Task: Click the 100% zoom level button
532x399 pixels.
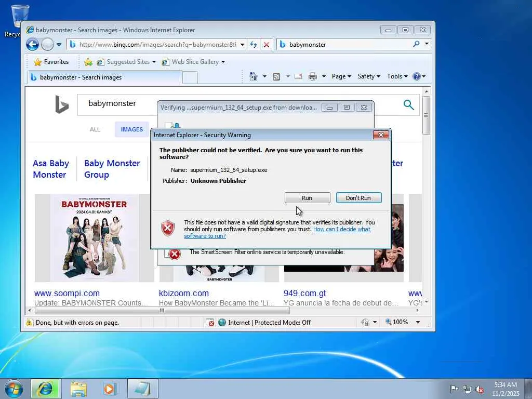Action: pyautogui.click(x=396, y=322)
